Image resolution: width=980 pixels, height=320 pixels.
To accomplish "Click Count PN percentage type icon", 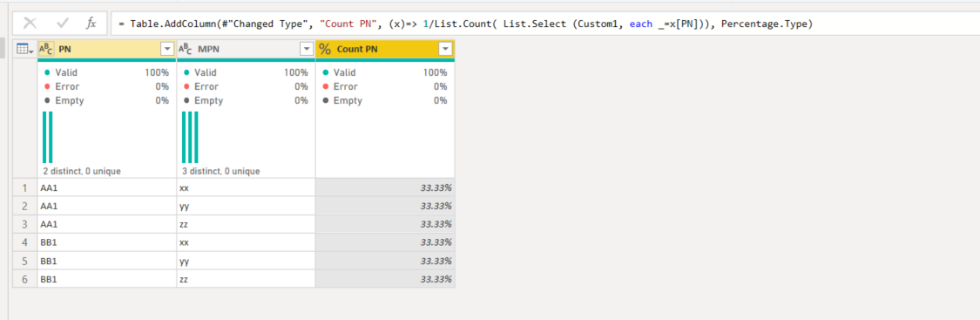I will pos(325,50).
